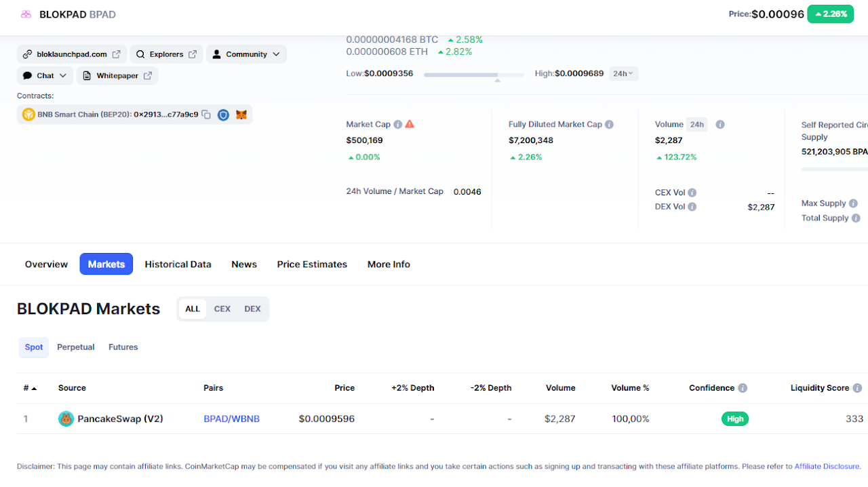This screenshot has height=487, width=868.
Task: Click the $500,169 market cap value
Action: tap(365, 140)
